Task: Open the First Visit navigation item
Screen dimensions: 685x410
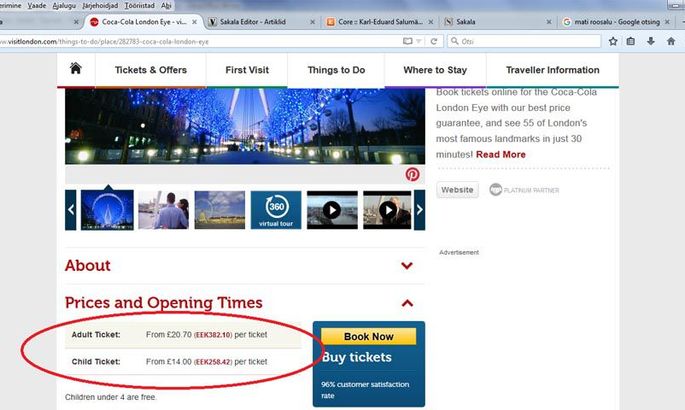Action: [247, 70]
